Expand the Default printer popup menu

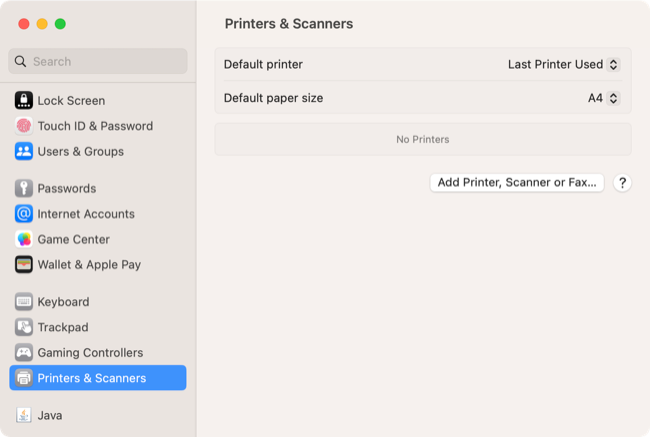[x=564, y=64]
